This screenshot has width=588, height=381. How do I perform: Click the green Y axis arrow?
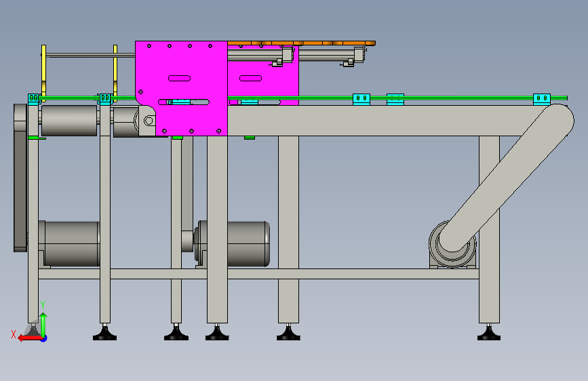coord(43,325)
